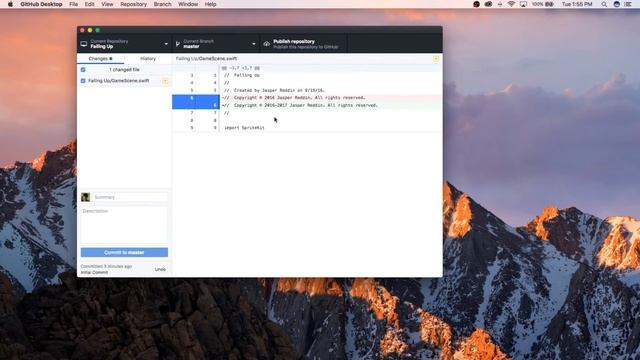Open the GitHub Desktop application menu

(x=41, y=4)
